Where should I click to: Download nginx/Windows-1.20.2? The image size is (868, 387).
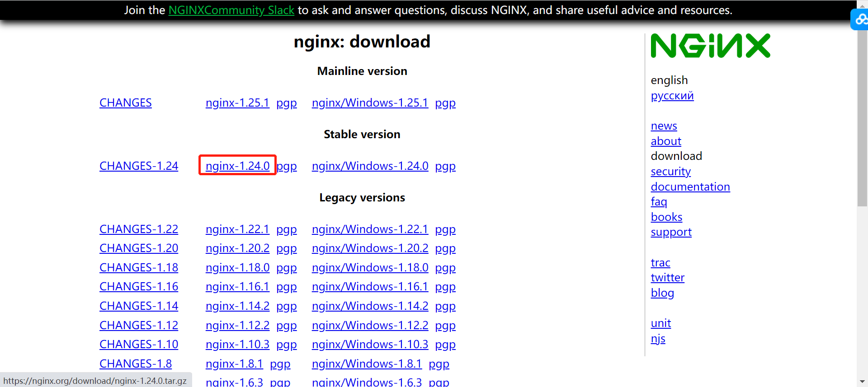370,248
